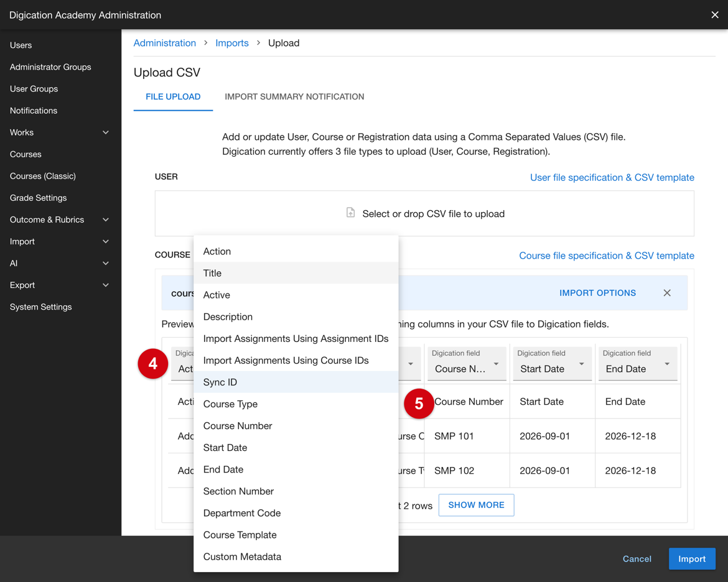
Task: Select Active from the field list
Action: pyautogui.click(x=296, y=295)
